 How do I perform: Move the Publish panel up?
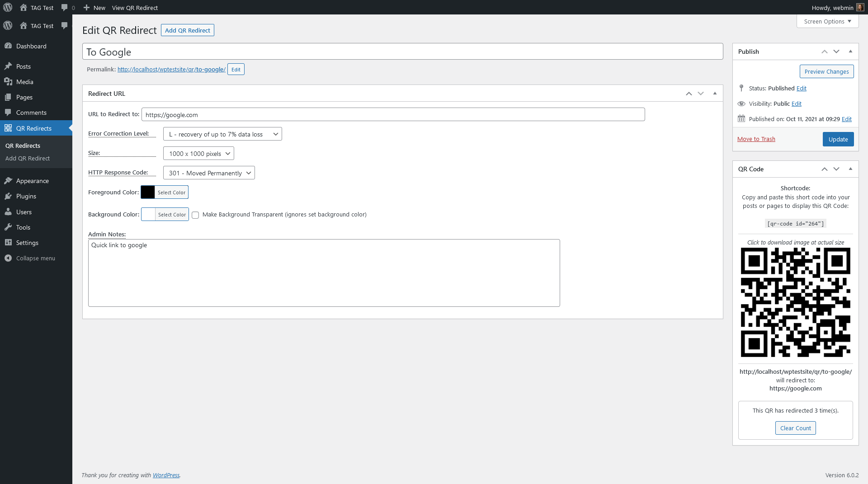(825, 52)
